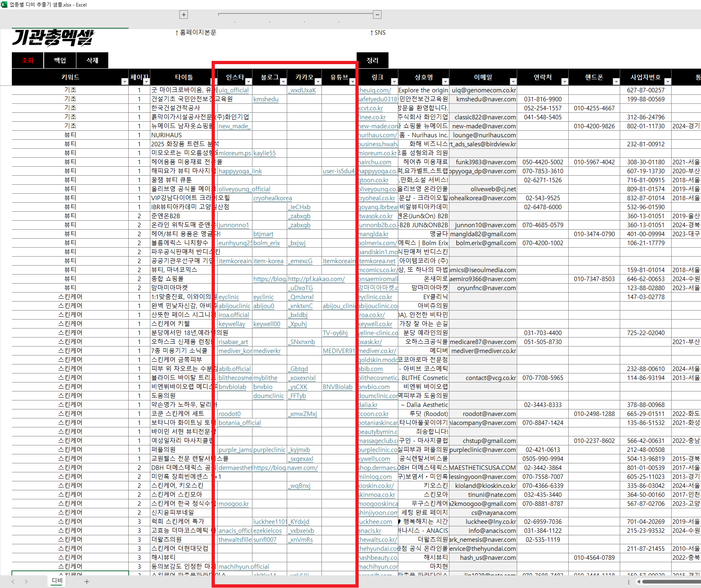701x588 pixels.
Task: Click the red 조회 button
Action: click(27, 60)
